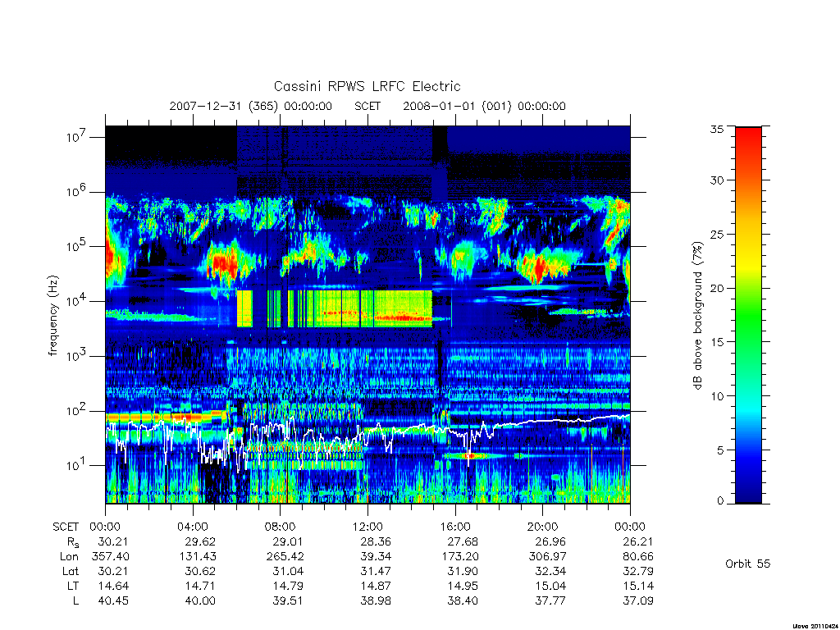Viewport: 840px width, 630px height.
Task: Select the 35 dB label on color scale
Action: tap(716, 129)
